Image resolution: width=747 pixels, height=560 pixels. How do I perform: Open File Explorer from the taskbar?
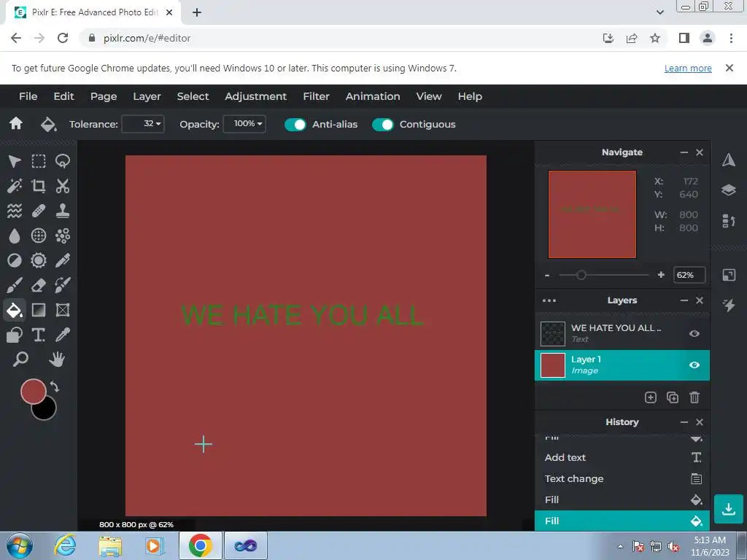[x=110, y=545]
